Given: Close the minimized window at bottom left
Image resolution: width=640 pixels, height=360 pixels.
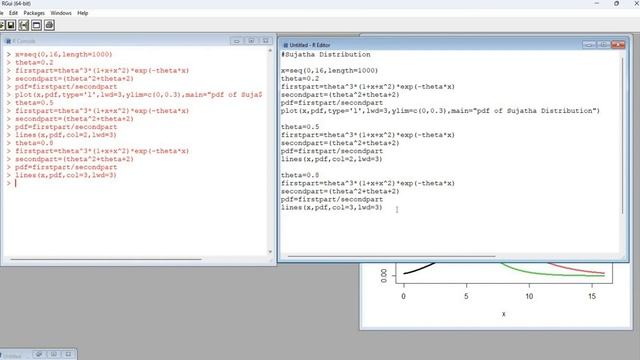Looking at the screenshot, I should click(68, 355).
